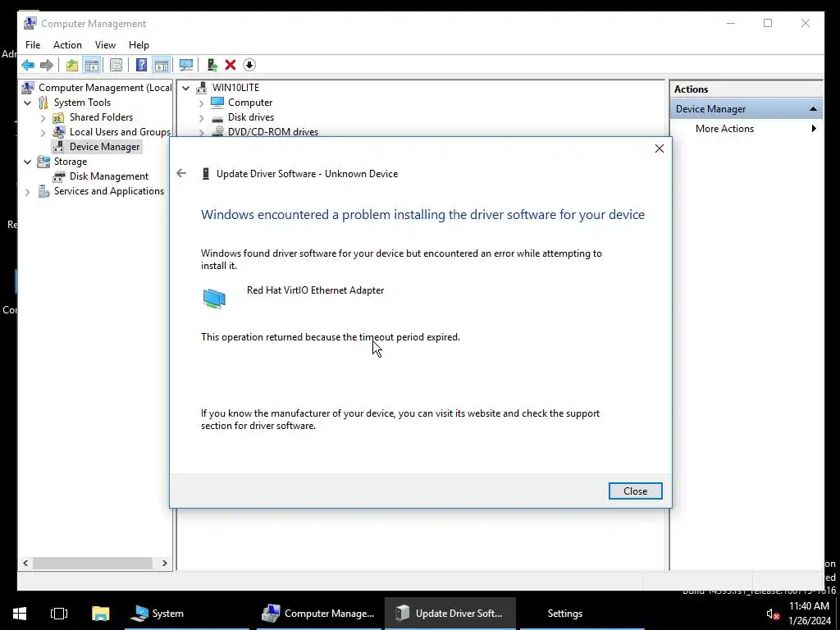
Task: Click the muted speaker tray icon
Action: [x=772, y=614]
